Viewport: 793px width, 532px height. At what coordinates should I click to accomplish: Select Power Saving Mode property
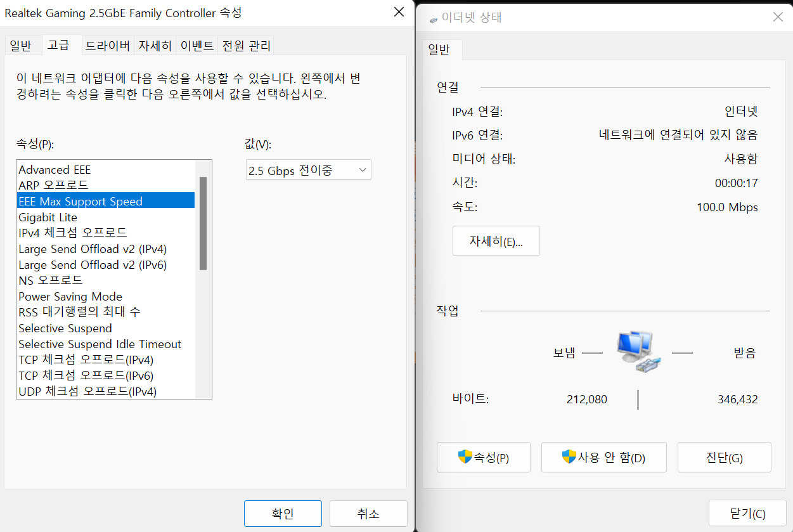70,297
